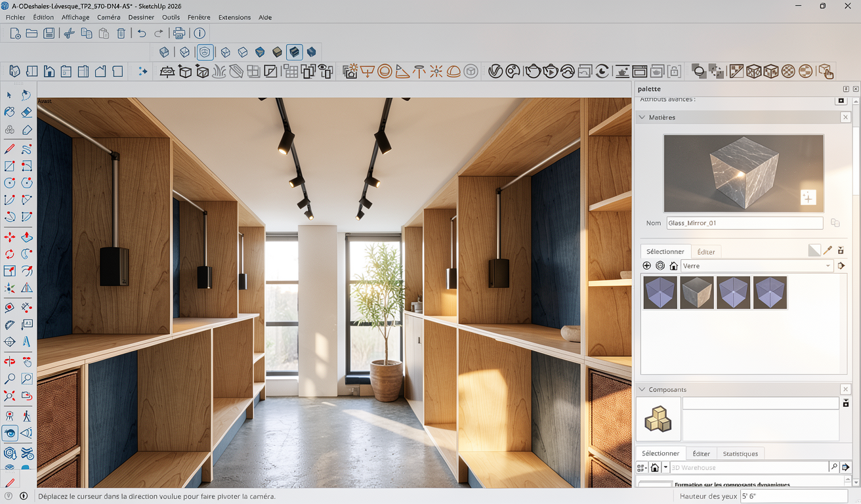Screen dimensions: 861x504
Task: Click the Save floppy disk icon
Action: pos(49,33)
